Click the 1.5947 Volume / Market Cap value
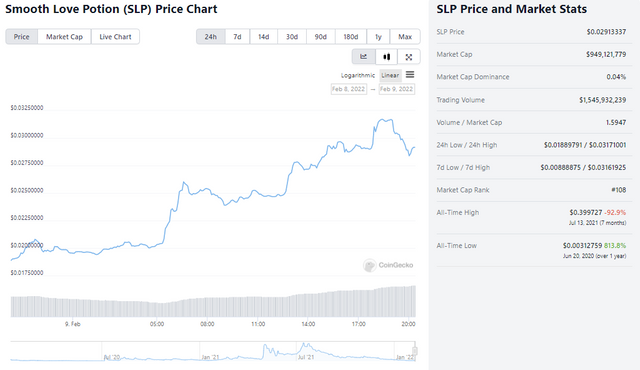The height and width of the screenshot is (370, 640). tap(616, 122)
